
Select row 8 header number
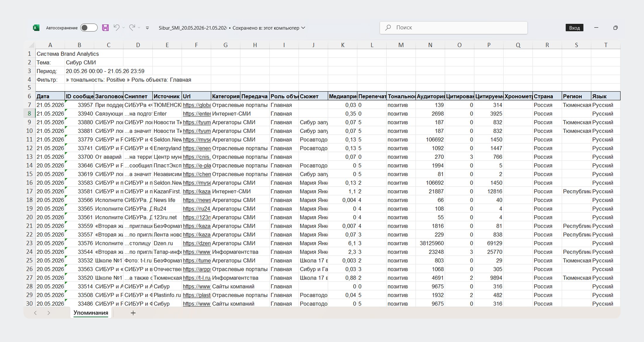[29, 114]
